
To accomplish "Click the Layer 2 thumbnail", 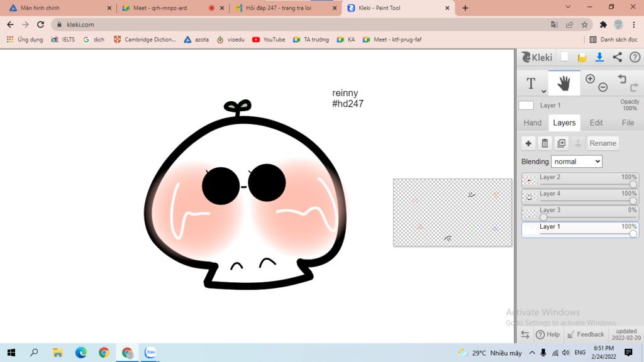I will [x=530, y=180].
